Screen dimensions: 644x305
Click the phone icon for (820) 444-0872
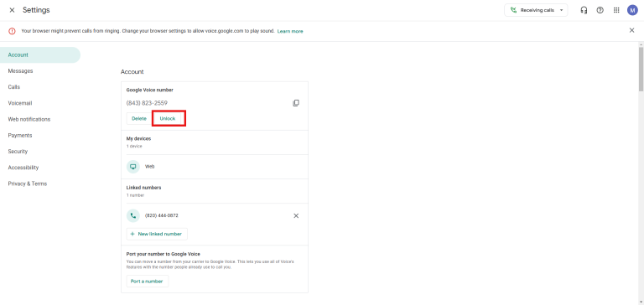tap(133, 215)
